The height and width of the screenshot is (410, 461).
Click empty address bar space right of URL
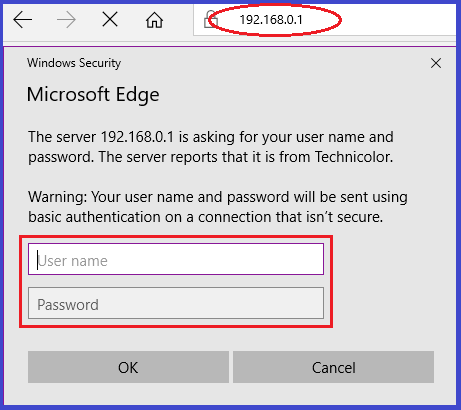pos(397,20)
